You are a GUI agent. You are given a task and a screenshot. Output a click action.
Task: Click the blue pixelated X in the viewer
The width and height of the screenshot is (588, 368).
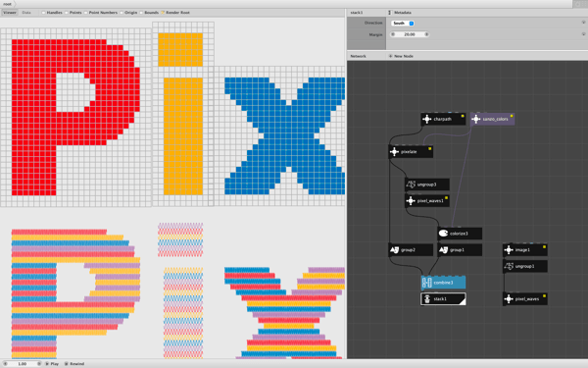tap(285, 136)
